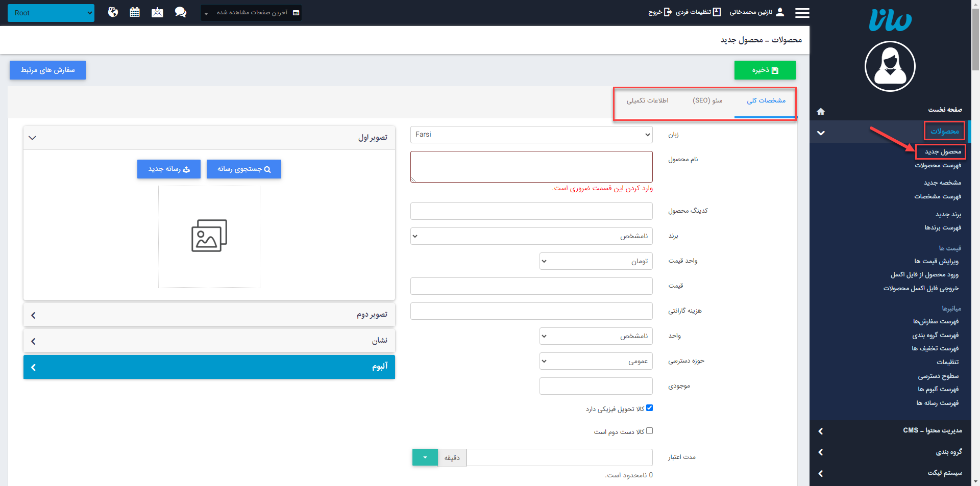This screenshot has width=980, height=486.
Task: Open the 'واحد قیمت' currency dropdown
Action: click(595, 261)
